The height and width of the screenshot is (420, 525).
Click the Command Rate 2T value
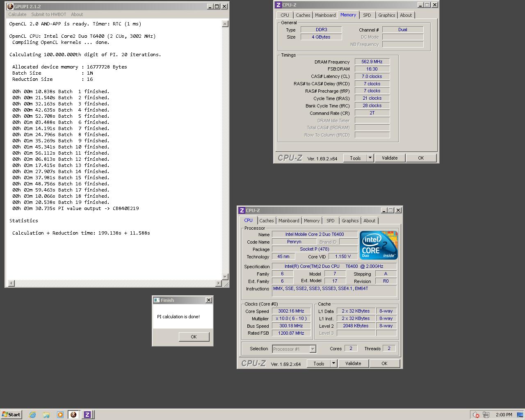tap(372, 113)
